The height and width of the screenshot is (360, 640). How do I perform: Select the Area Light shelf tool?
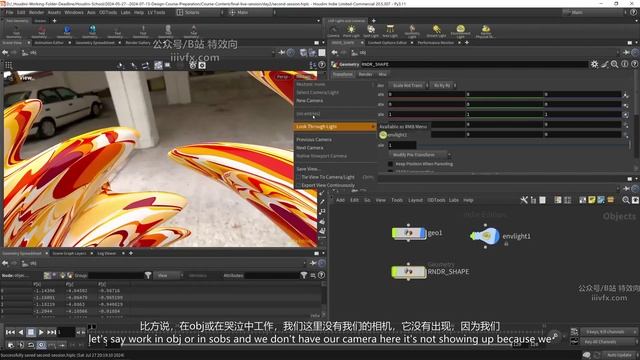390,31
